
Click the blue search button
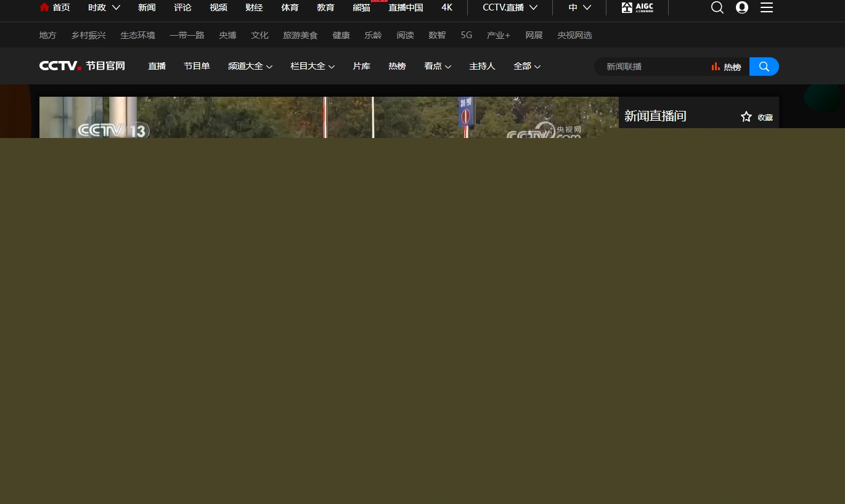click(x=764, y=67)
